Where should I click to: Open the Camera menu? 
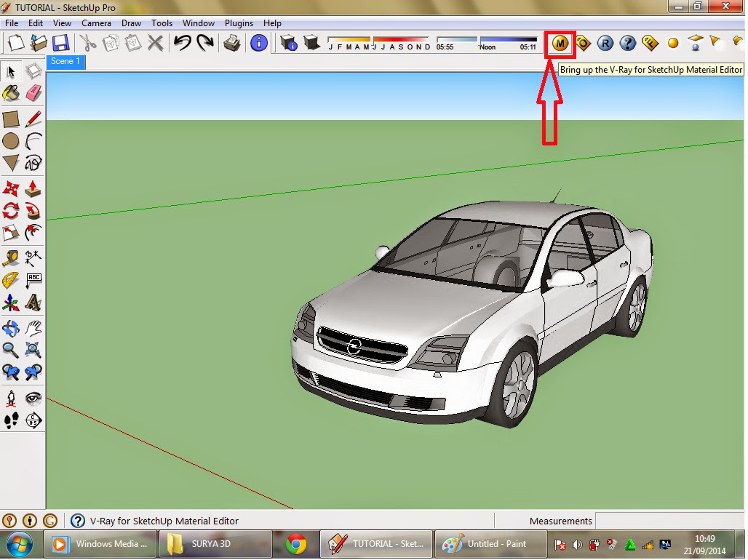(x=97, y=23)
